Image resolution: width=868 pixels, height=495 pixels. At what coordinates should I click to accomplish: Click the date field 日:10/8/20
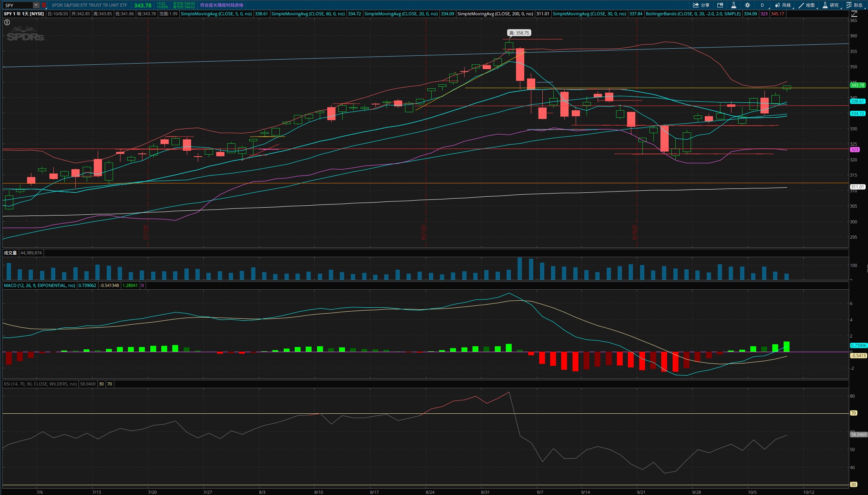pos(58,14)
